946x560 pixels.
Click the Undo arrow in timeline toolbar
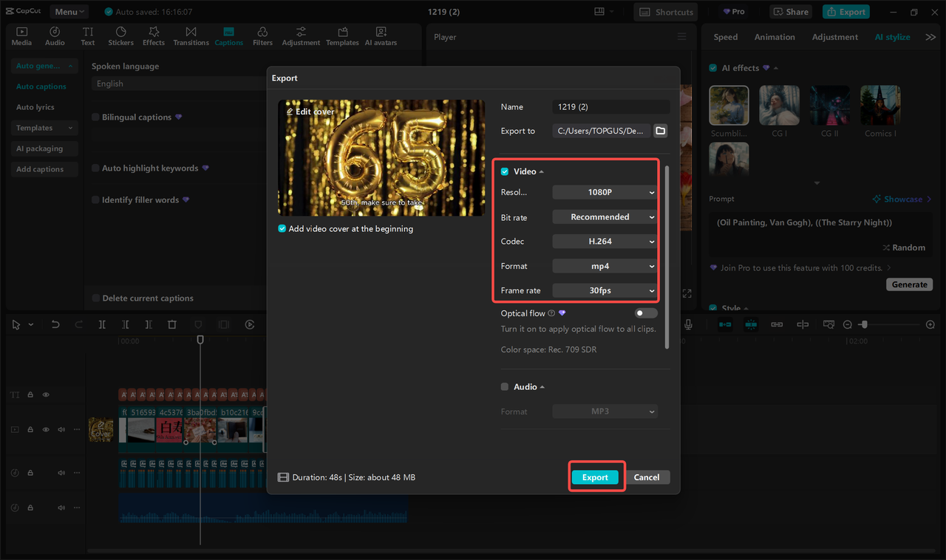(55, 324)
